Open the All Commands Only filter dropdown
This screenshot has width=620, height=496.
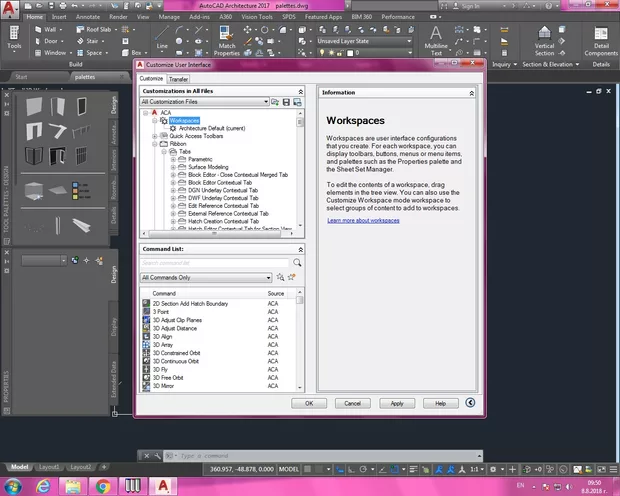[268, 277]
